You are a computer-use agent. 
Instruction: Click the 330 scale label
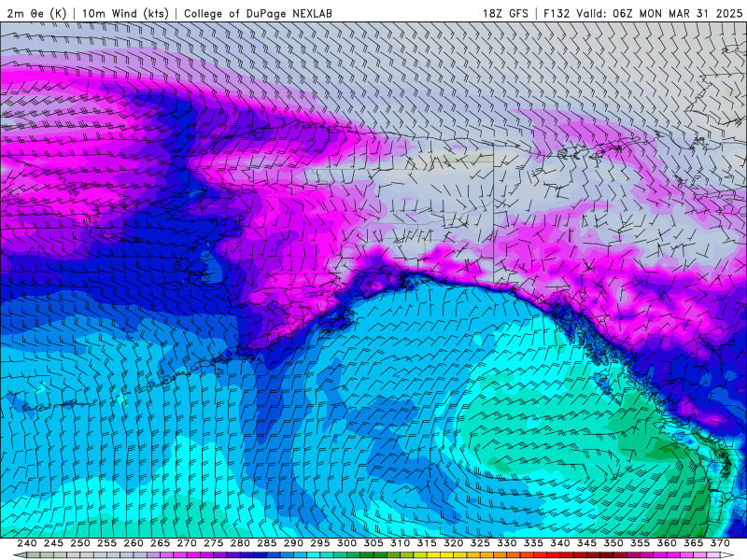coord(507,543)
